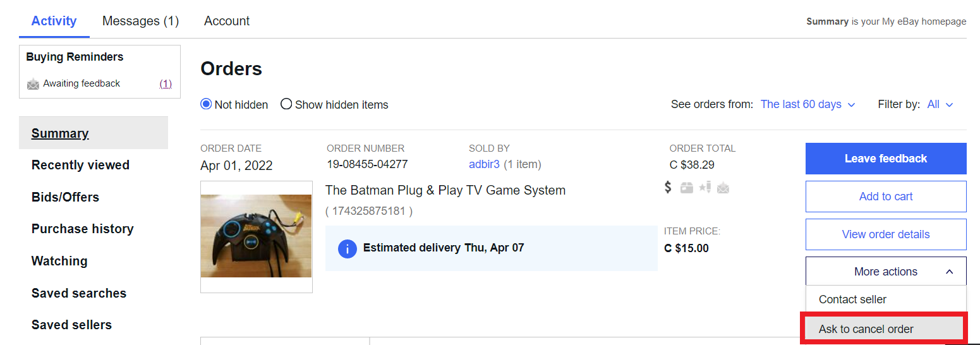The height and width of the screenshot is (345, 980).
Task: Choose Ask to cancel order
Action: [x=866, y=329]
